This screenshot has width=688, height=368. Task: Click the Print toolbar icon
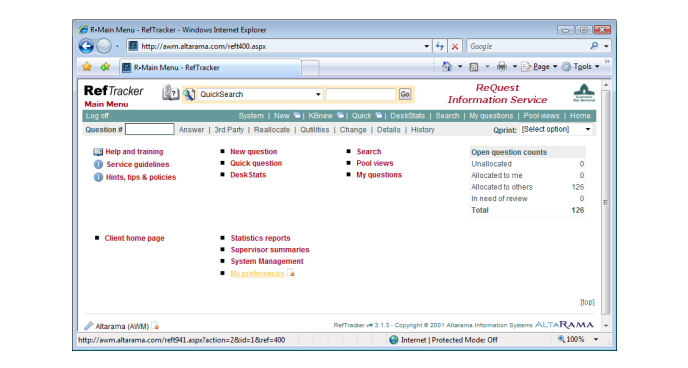click(x=502, y=67)
